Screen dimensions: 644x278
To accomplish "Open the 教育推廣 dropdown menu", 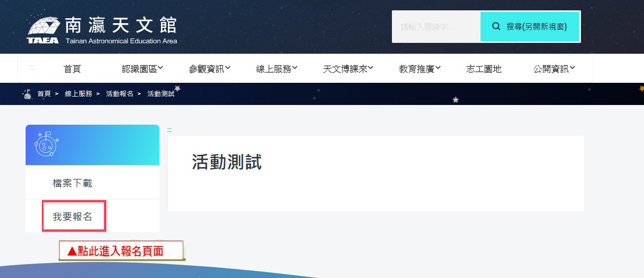I will (419, 69).
